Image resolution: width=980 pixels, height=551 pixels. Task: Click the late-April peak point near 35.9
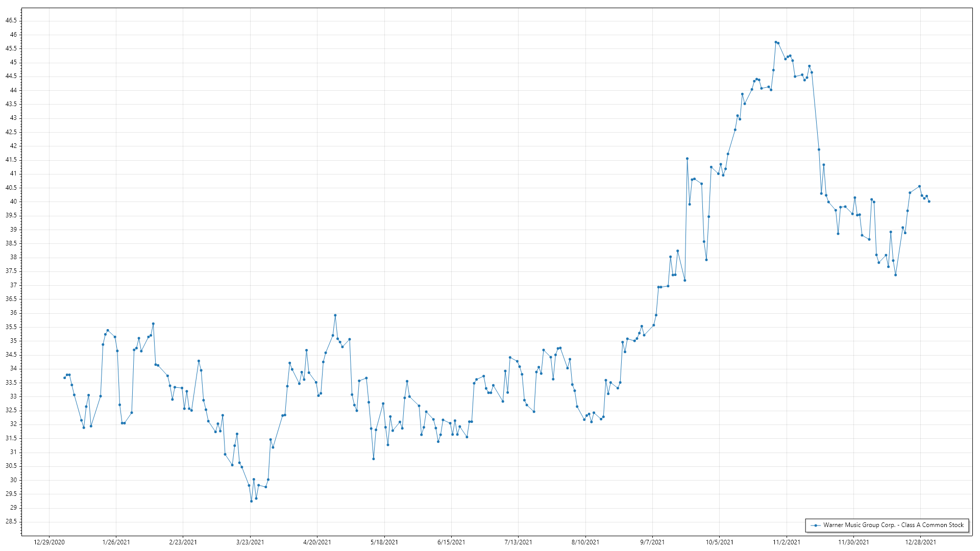click(x=335, y=315)
